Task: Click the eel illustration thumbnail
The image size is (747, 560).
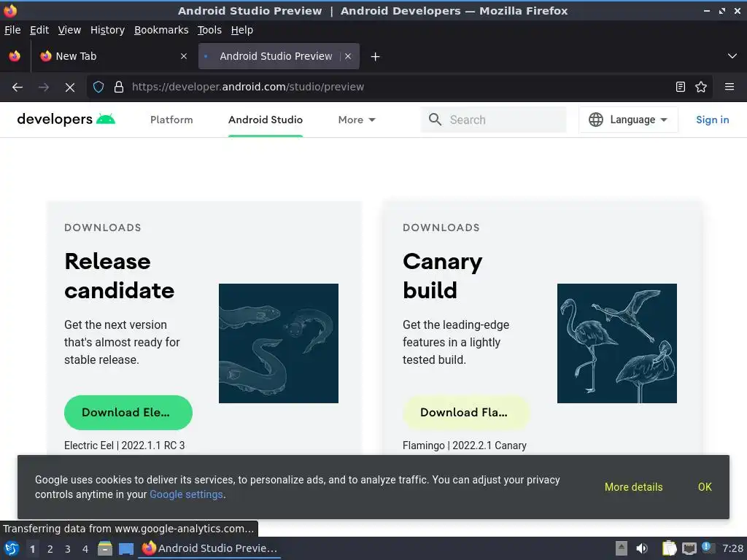Action: [x=279, y=343]
